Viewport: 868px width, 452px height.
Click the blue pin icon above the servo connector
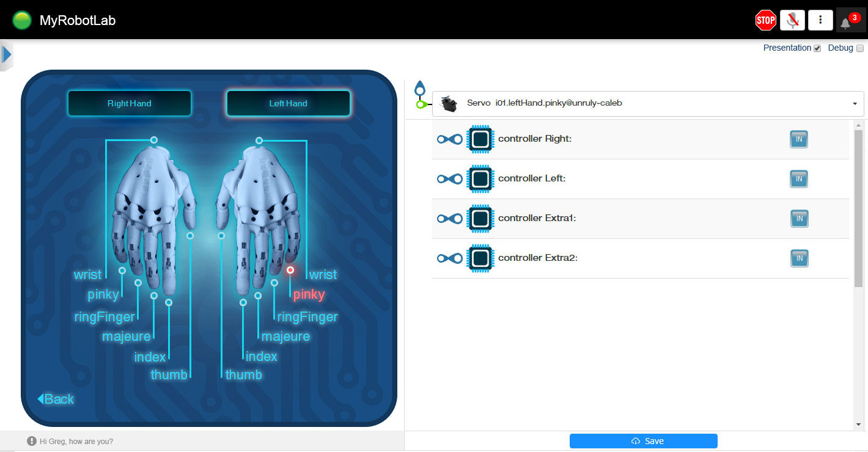(x=419, y=89)
